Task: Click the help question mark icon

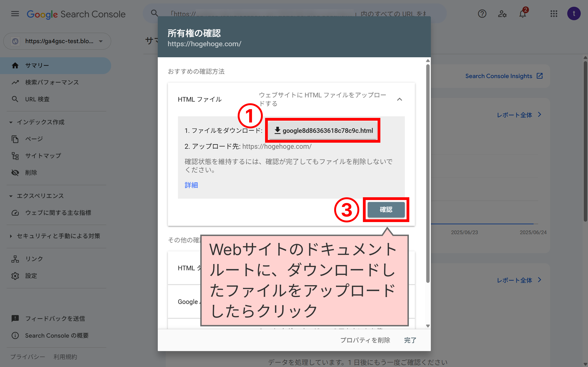Action: (x=482, y=14)
